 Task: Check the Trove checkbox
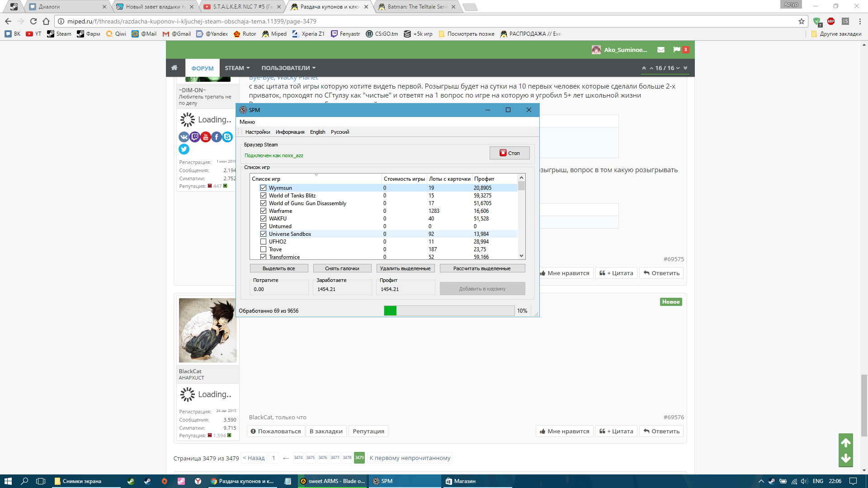(263, 249)
